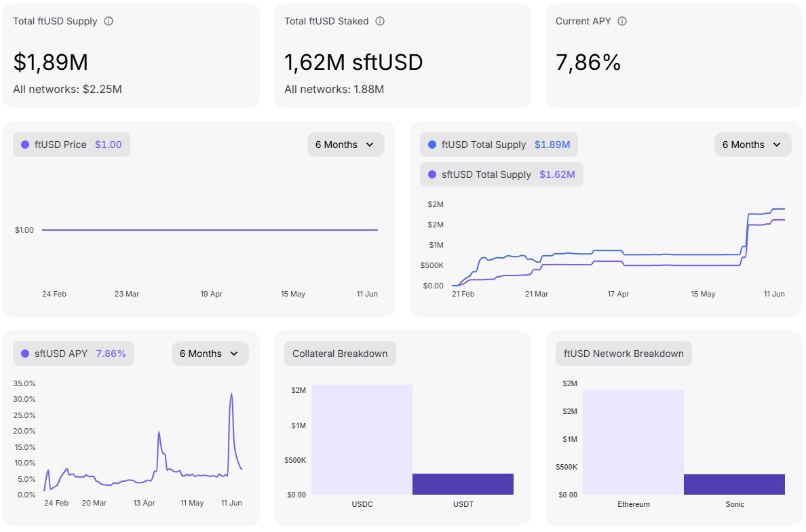
Task: Click the ftUSD Network Breakdown label
Action: (x=623, y=354)
